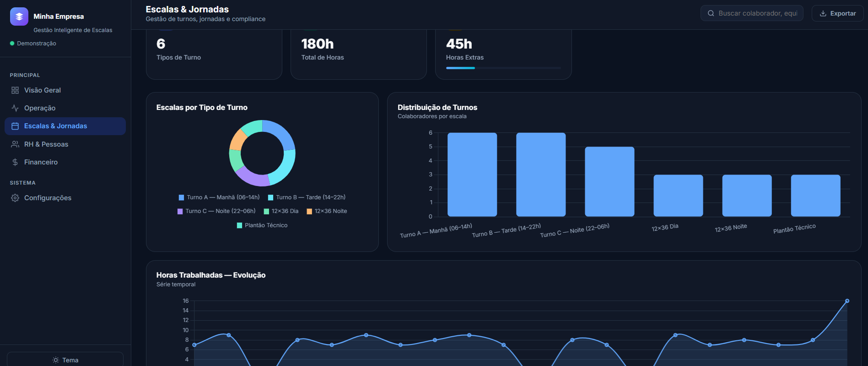
Task: Click the Minha Empresa logo icon
Action: [x=19, y=16]
